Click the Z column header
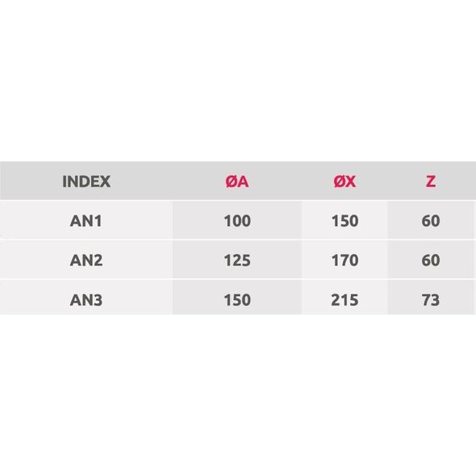Image resolution: width=476 pixels, height=476 pixels. [431, 182]
